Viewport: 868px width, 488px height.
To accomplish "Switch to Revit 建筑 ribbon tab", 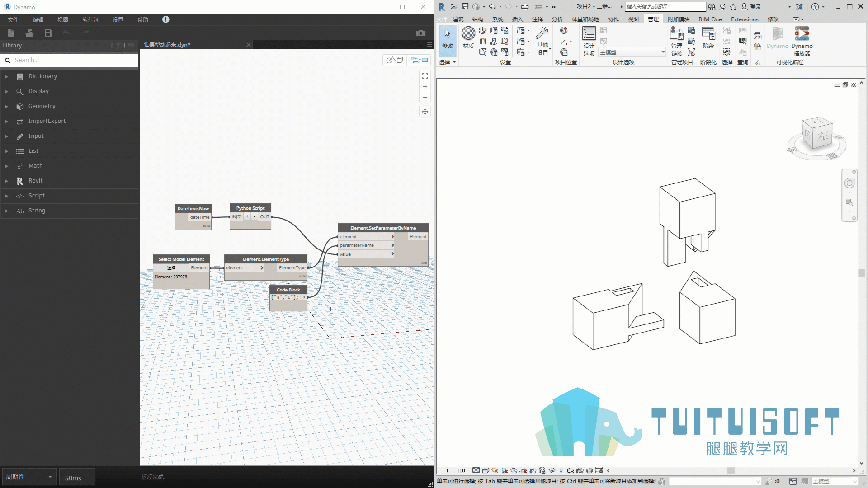I will [x=458, y=19].
